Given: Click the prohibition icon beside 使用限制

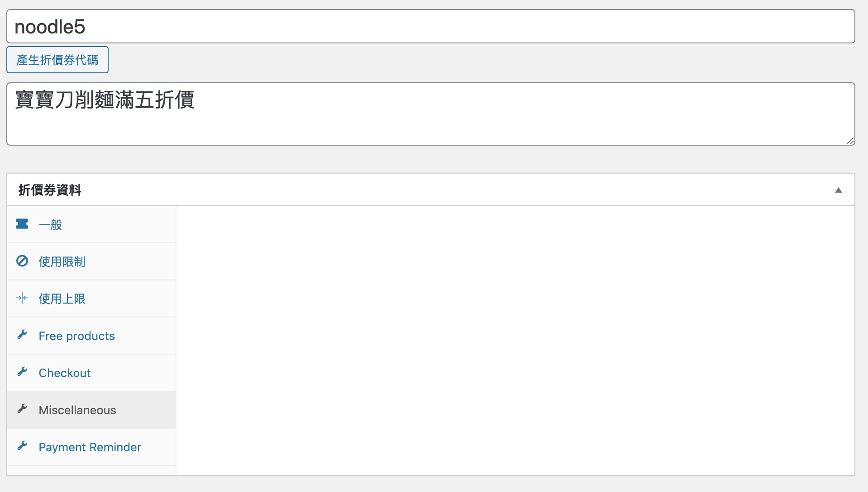Looking at the screenshot, I should pyautogui.click(x=22, y=261).
